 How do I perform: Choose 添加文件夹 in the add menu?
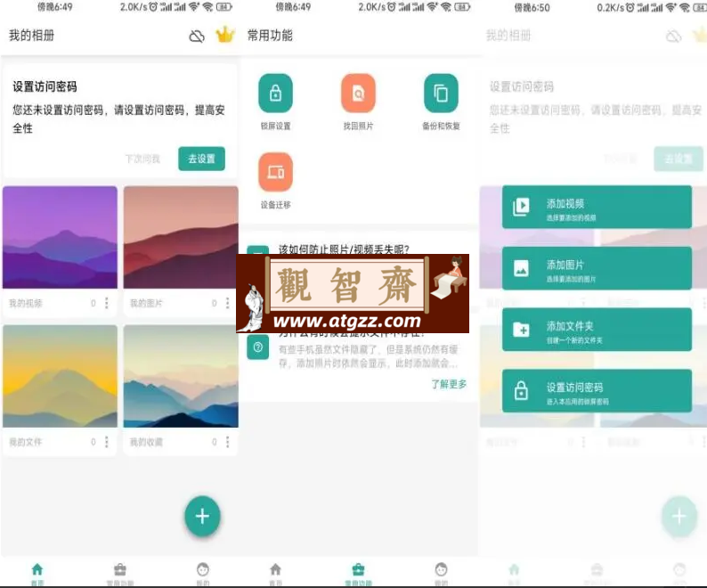coord(597,330)
